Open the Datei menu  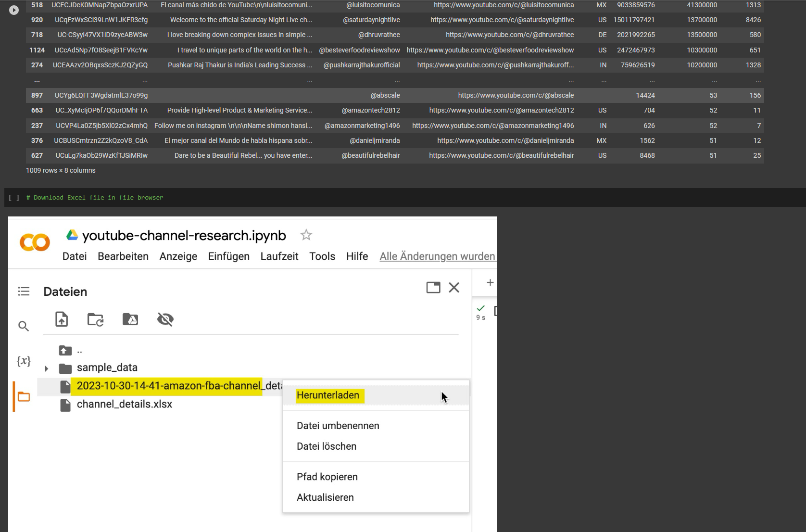(x=75, y=256)
